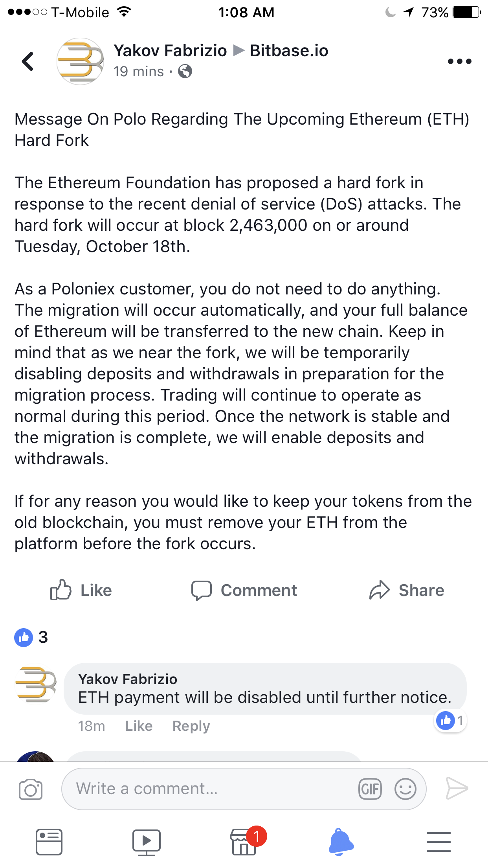Tap the globe public-privacy icon
Image resolution: width=488 pixels, height=868 pixels.
coord(185,72)
